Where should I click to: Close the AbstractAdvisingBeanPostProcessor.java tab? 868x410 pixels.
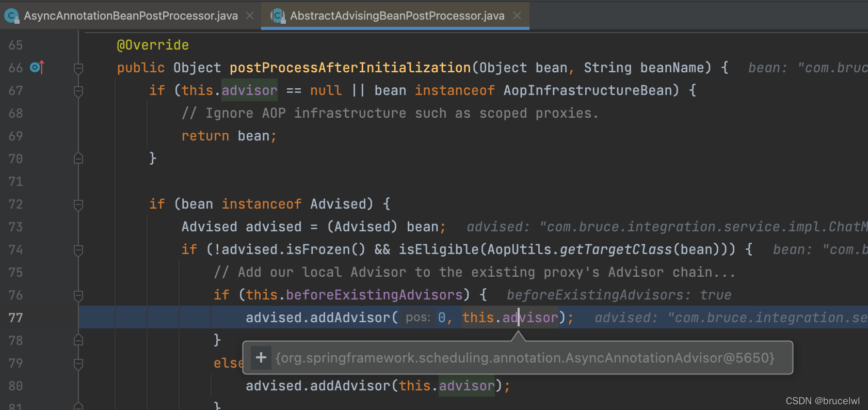(x=517, y=15)
